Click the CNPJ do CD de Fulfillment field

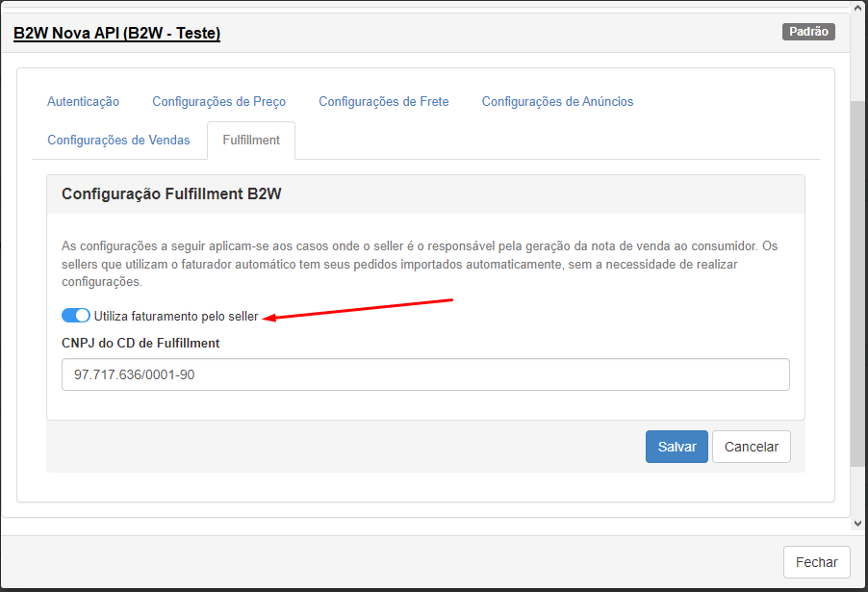tap(425, 374)
